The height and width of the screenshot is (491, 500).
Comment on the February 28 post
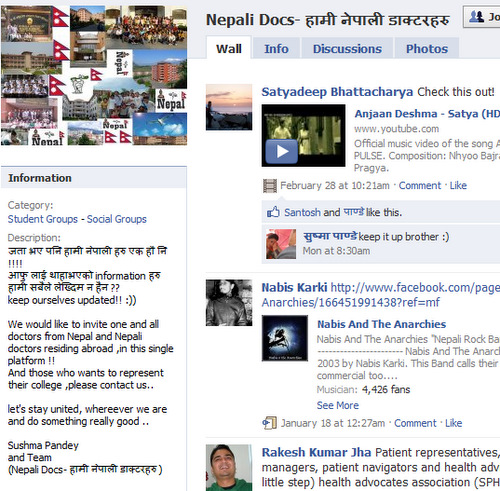coord(420,185)
